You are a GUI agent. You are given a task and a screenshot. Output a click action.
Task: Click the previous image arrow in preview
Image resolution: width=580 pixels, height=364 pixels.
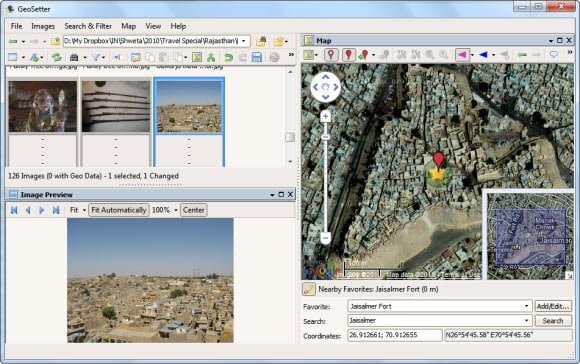28,210
